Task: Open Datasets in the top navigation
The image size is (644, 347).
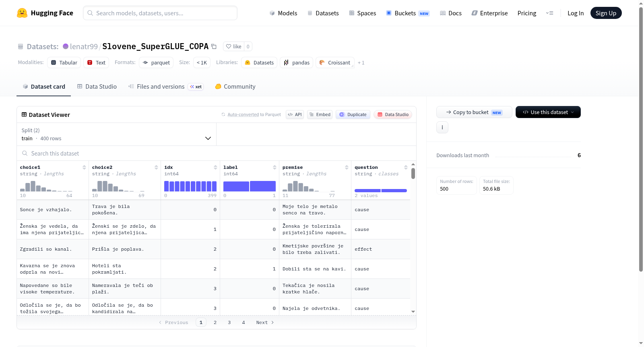Action: pyautogui.click(x=323, y=13)
